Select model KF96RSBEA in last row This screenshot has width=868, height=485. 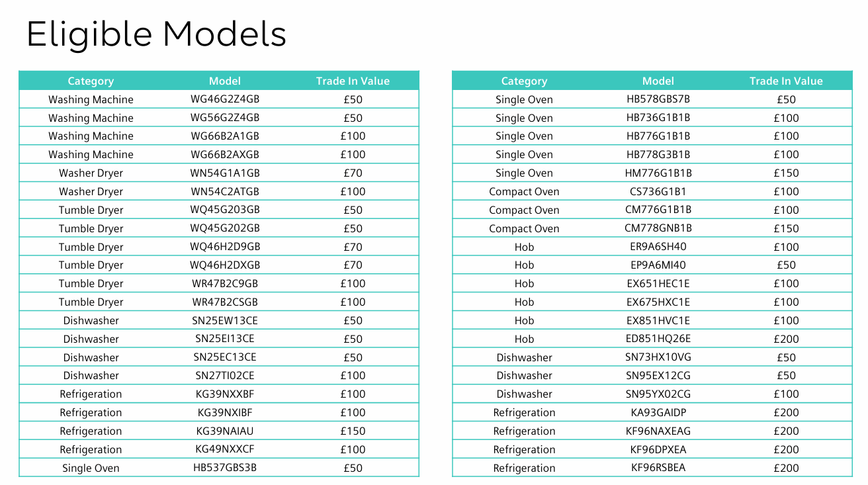(x=658, y=468)
